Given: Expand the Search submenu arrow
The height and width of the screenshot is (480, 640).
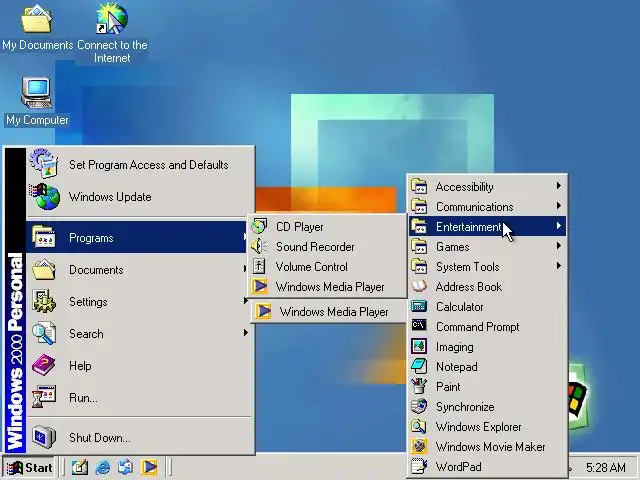Looking at the screenshot, I should click(245, 333).
